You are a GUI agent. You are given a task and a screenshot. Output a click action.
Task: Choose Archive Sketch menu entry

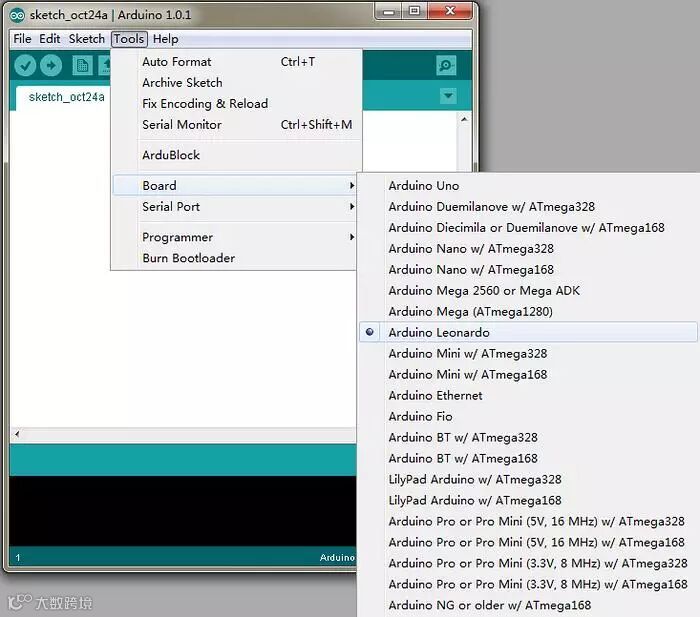(237, 83)
